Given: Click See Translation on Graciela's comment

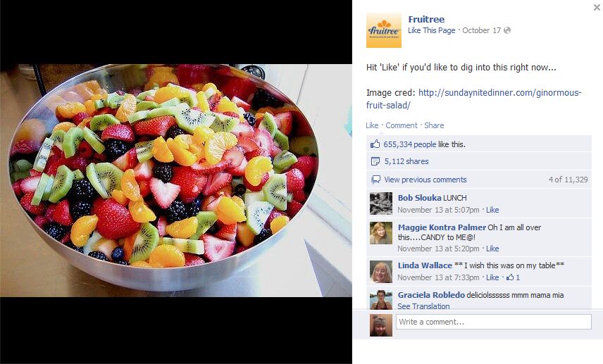Looking at the screenshot, I should click(423, 306).
